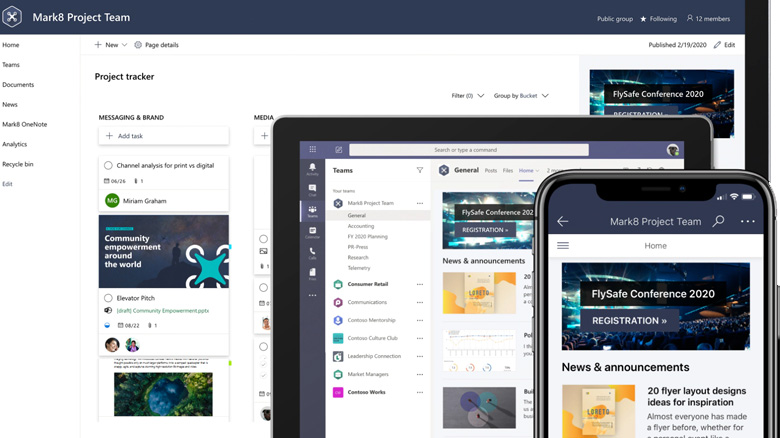
Task: Click Edit button with pencil icon
Action: click(x=724, y=45)
